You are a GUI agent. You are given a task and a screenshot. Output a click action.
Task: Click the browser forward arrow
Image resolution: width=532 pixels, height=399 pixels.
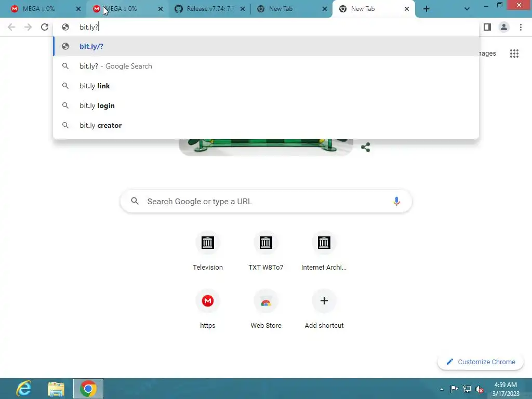tap(28, 27)
